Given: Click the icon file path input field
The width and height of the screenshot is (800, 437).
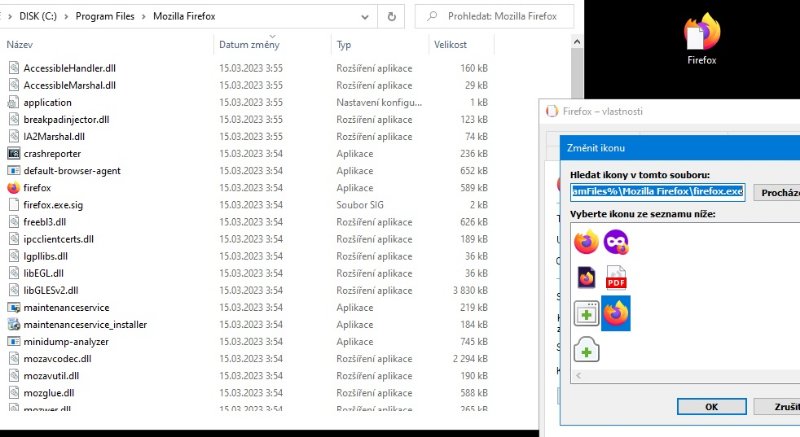Looking at the screenshot, I should [658, 192].
